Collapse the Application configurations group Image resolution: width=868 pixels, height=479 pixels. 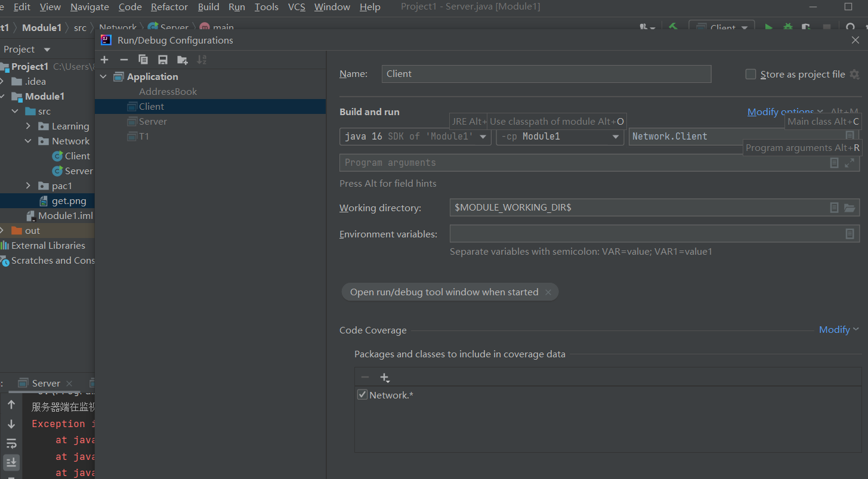[x=103, y=76]
